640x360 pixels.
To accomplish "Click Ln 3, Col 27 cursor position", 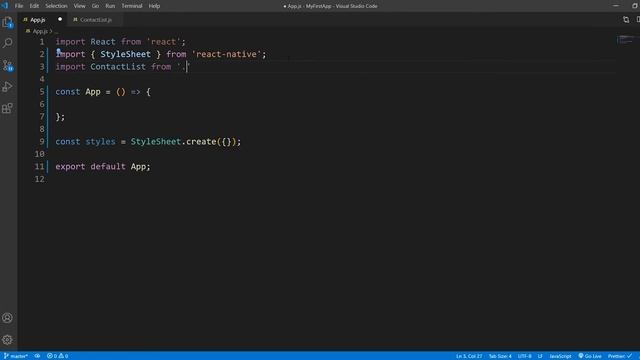I will point(469,356).
